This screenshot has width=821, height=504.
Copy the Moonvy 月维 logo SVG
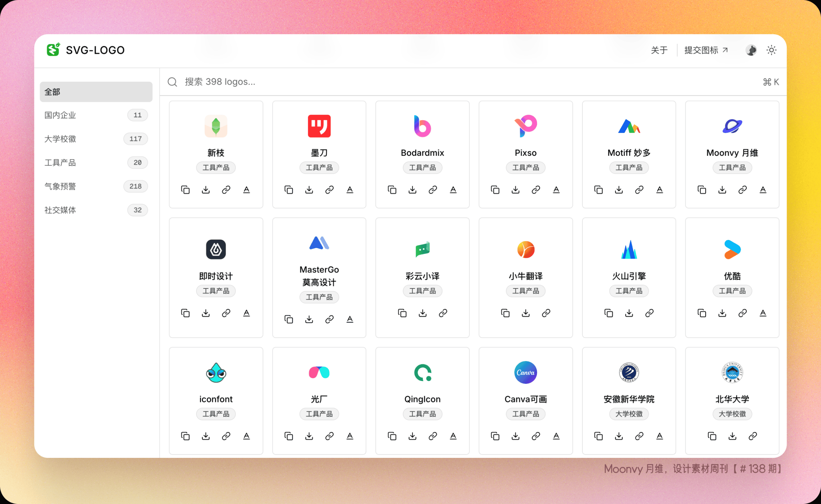tap(702, 190)
